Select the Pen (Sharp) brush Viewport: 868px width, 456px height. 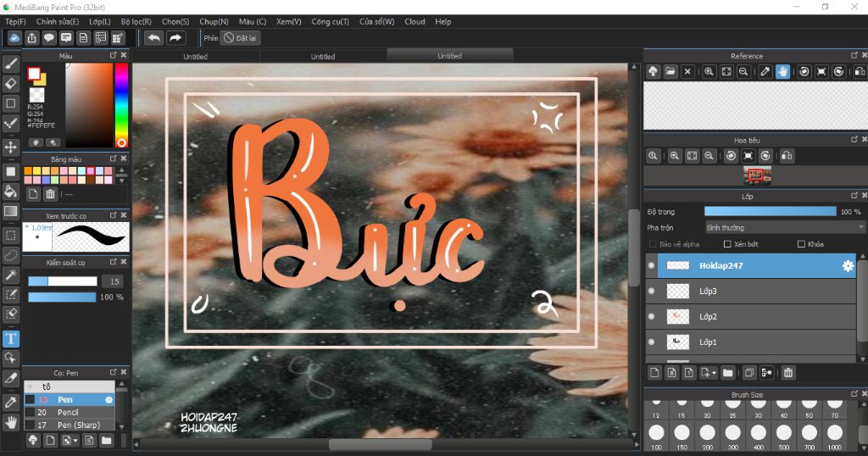(x=70, y=425)
